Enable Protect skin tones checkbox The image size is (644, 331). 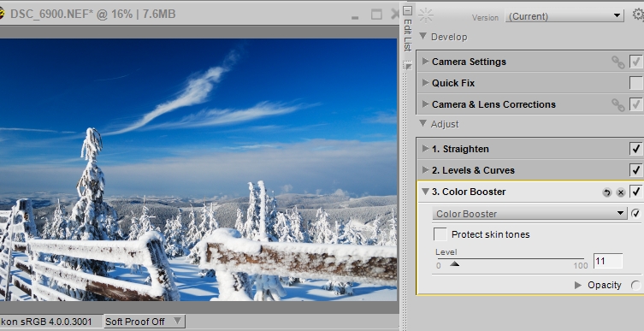[440, 234]
